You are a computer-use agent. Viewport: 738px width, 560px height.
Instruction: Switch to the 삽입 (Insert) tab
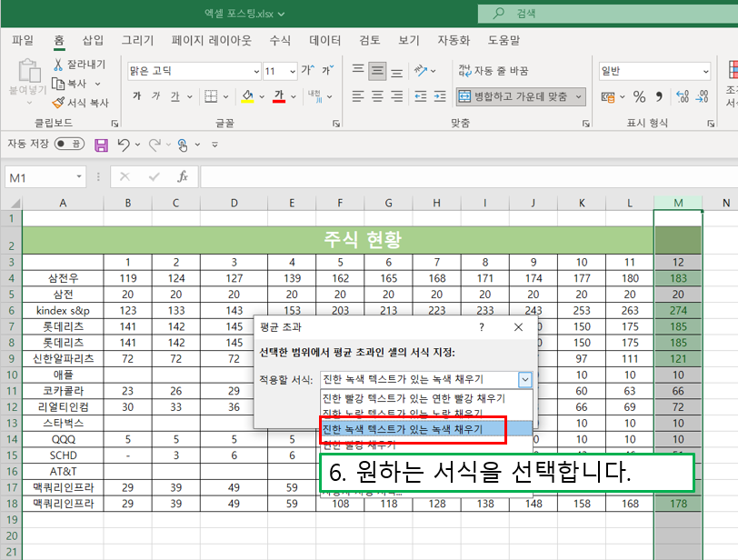[x=93, y=41]
